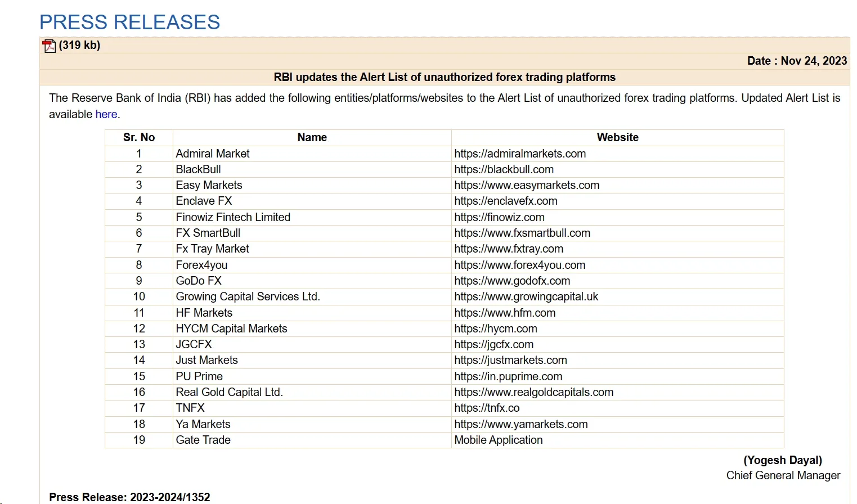The width and height of the screenshot is (857, 504).
Task: Select the 'BlackBull' name cell
Action: tap(312, 169)
